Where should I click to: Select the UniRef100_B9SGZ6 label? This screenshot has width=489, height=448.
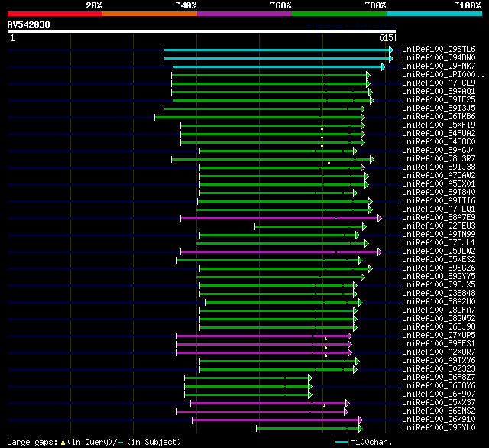coord(439,268)
